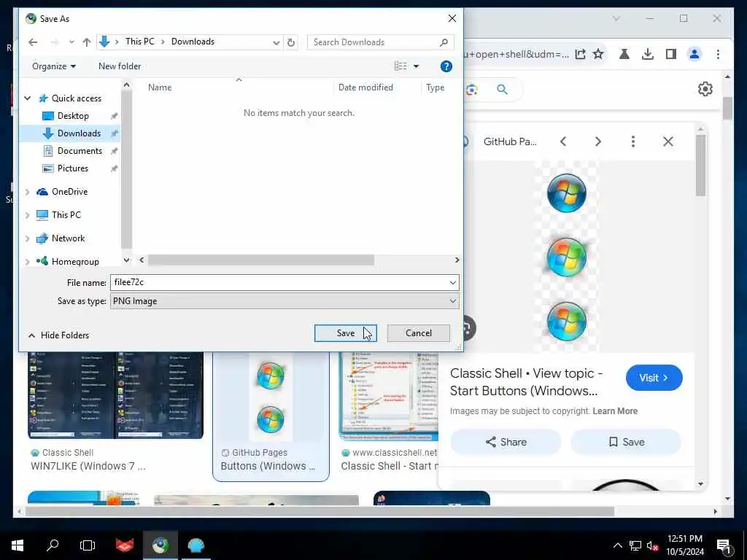Open Chrome three-dot menu

click(718, 54)
